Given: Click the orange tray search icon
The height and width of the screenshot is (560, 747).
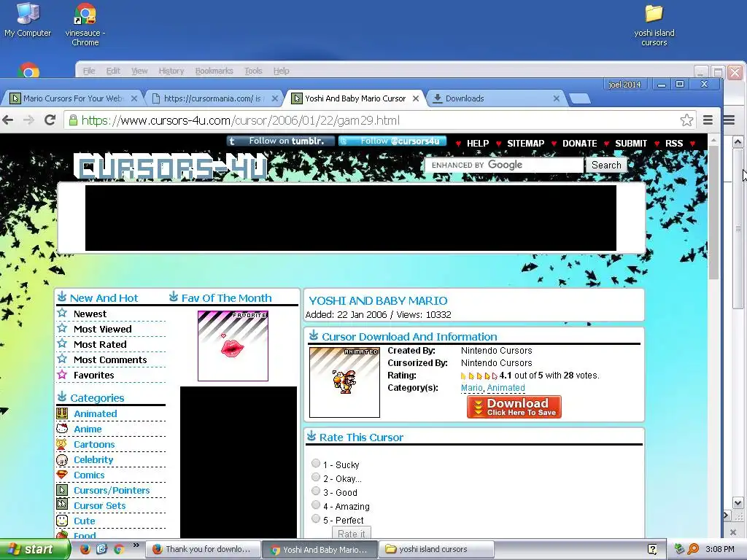Looking at the screenshot, I should click(693, 549).
